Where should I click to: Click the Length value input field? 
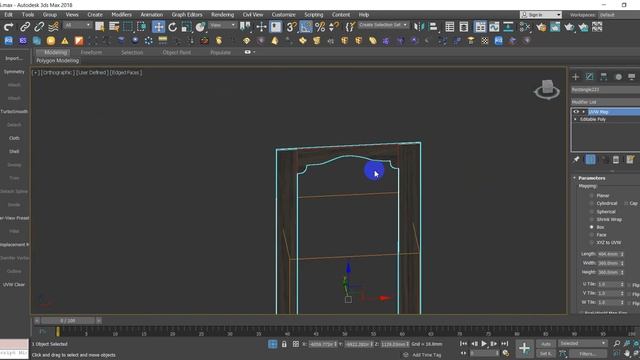pyautogui.click(x=608, y=254)
